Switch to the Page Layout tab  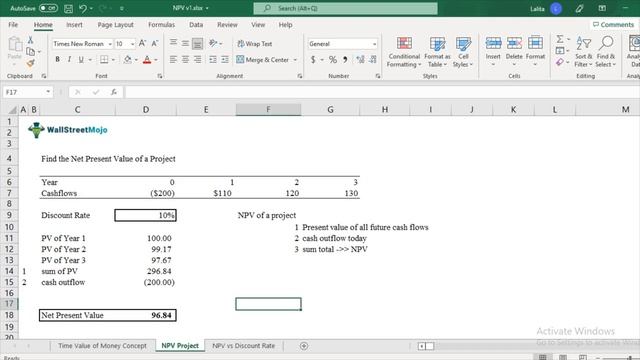(x=116, y=25)
